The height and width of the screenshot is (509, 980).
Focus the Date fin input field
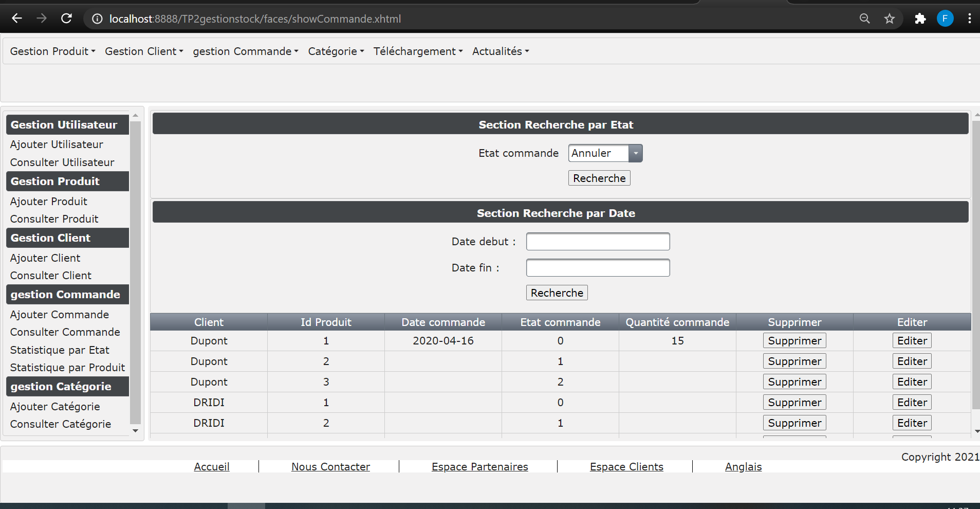598,268
